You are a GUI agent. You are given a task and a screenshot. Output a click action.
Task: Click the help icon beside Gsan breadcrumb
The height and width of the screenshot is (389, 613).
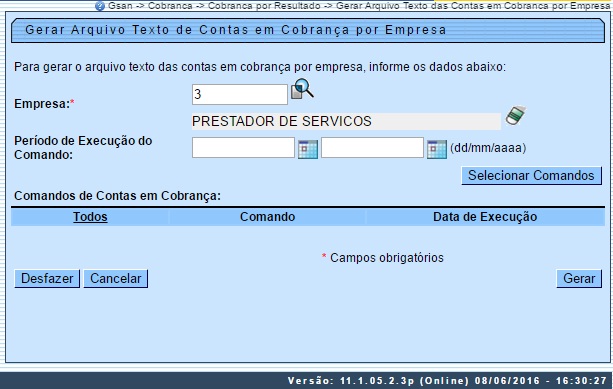pos(100,6)
